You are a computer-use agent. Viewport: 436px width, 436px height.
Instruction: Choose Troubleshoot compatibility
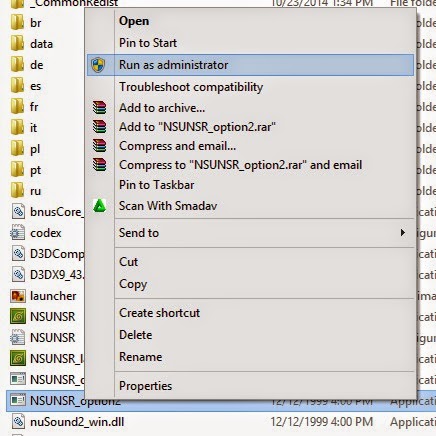click(249, 87)
